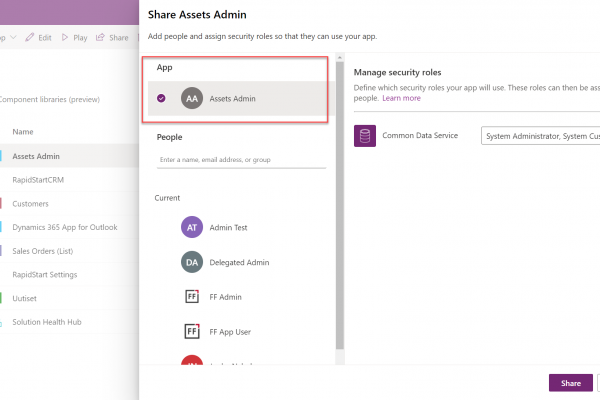This screenshot has height=400, width=600.
Task: Click the Edit command in toolbar
Action: 38,37
